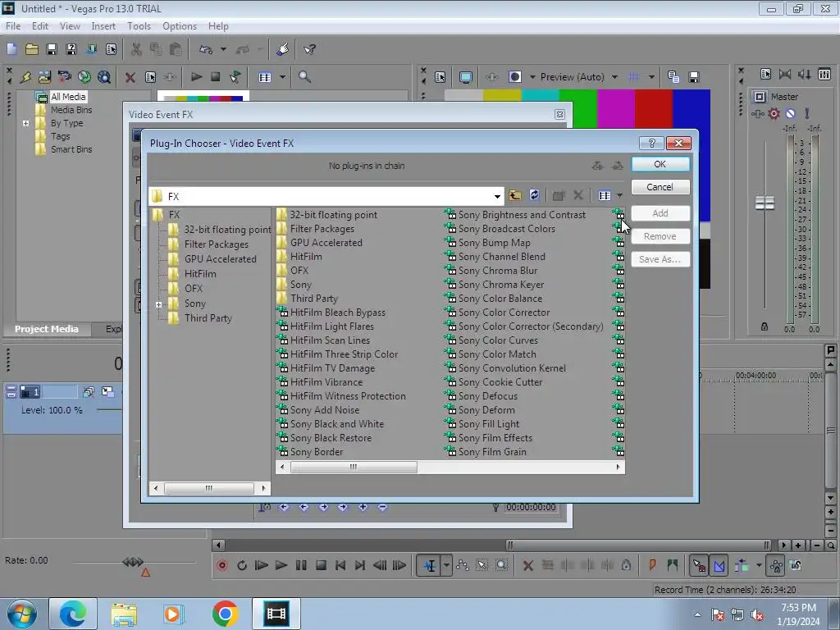This screenshot has width=840, height=630.
Task: Open Project Media views dropdown arrow
Action: 282,77
